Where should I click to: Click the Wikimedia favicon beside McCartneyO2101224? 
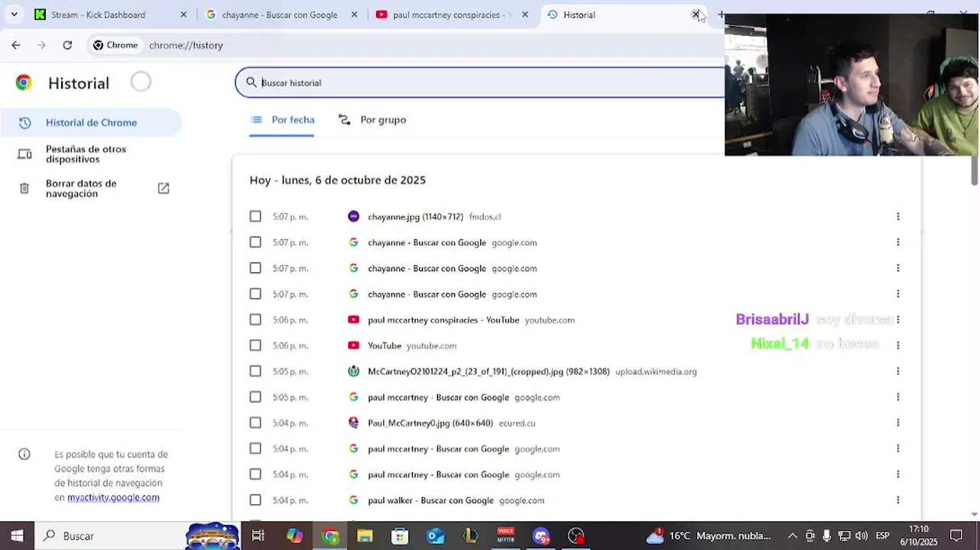353,371
